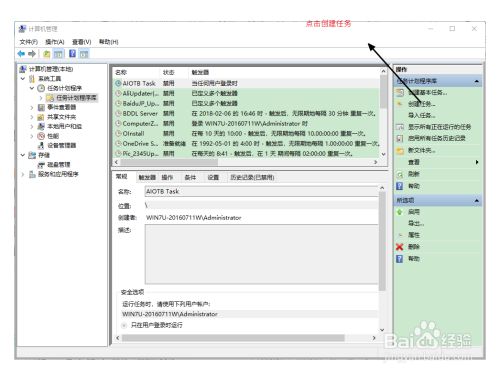Viewport: 500px width, 374px height.
Task: Toggle the show/hide action pane toolbar icon
Action: [x=84, y=54]
